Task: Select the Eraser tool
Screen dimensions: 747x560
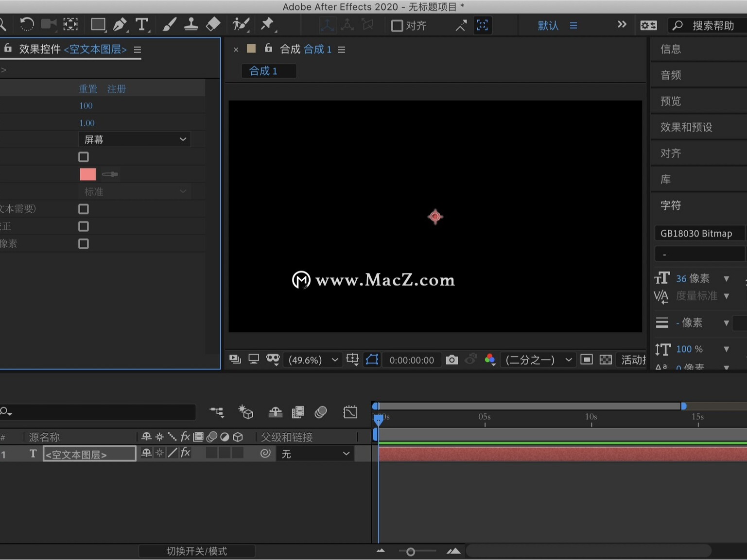Action: click(x=213, y=25)
